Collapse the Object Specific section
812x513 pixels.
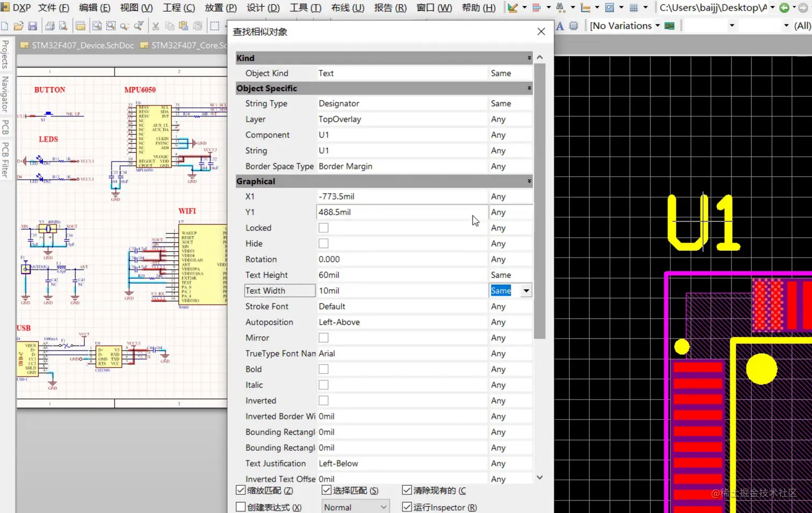point(529,88)
